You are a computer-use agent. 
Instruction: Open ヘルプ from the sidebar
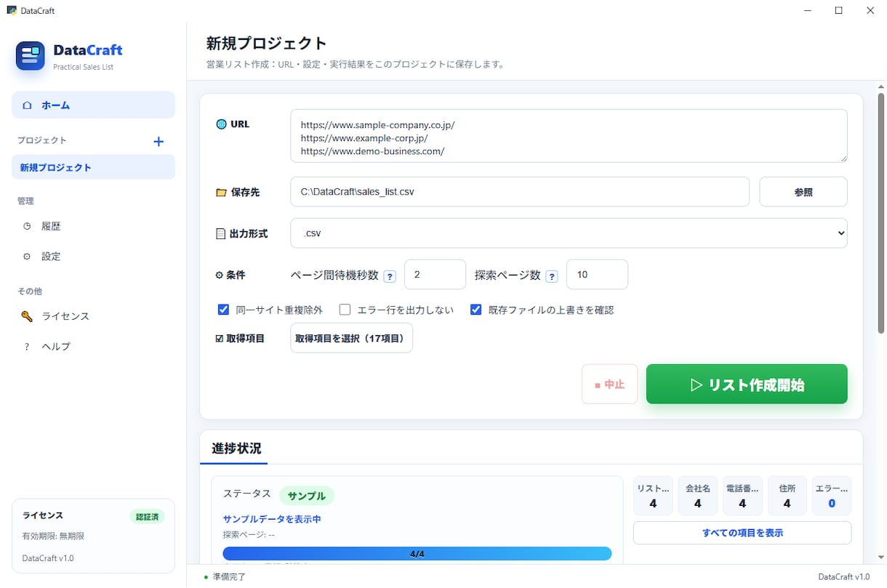[x=93, y=347]
